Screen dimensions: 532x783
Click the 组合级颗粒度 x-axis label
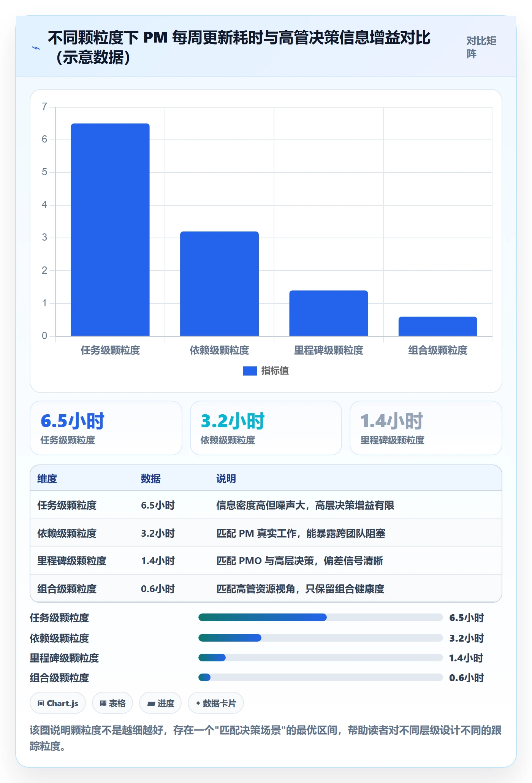438,350
